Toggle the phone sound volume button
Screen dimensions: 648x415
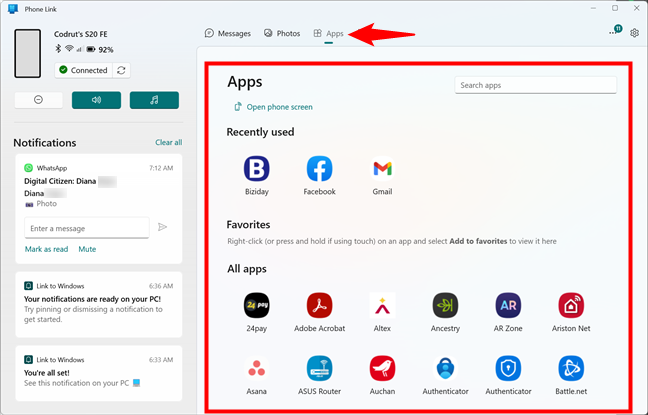96,100
